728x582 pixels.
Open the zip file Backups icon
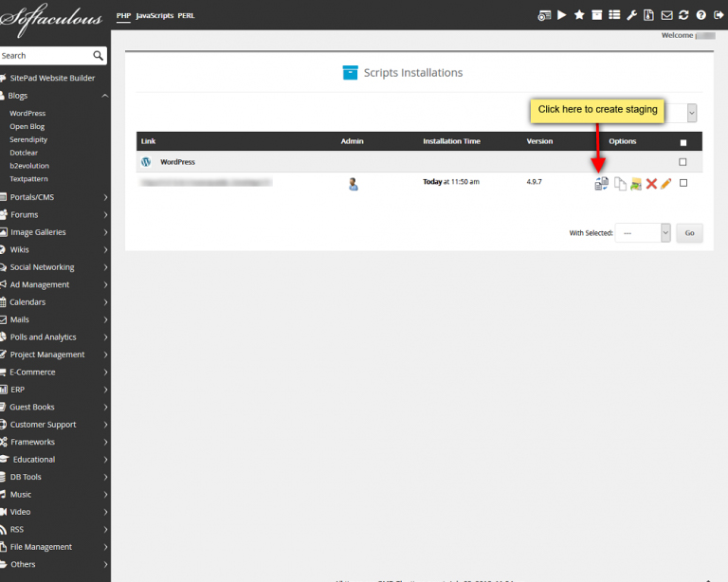[648, 15]
